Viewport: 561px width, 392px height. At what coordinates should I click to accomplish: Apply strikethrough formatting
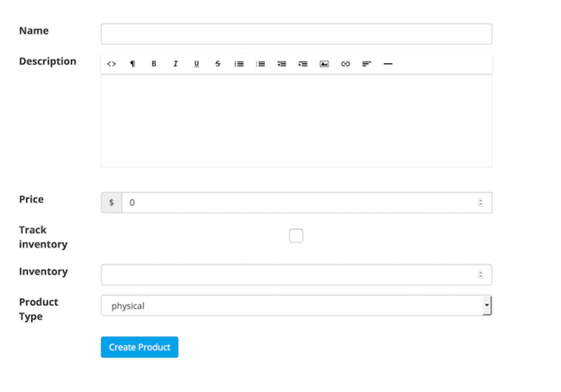pos(217,64)
